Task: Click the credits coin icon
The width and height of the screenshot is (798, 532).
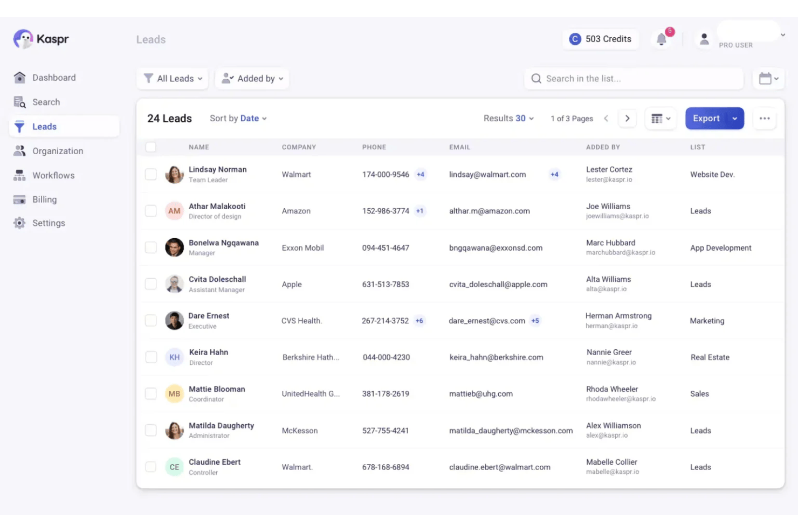Action: [575, 39]
